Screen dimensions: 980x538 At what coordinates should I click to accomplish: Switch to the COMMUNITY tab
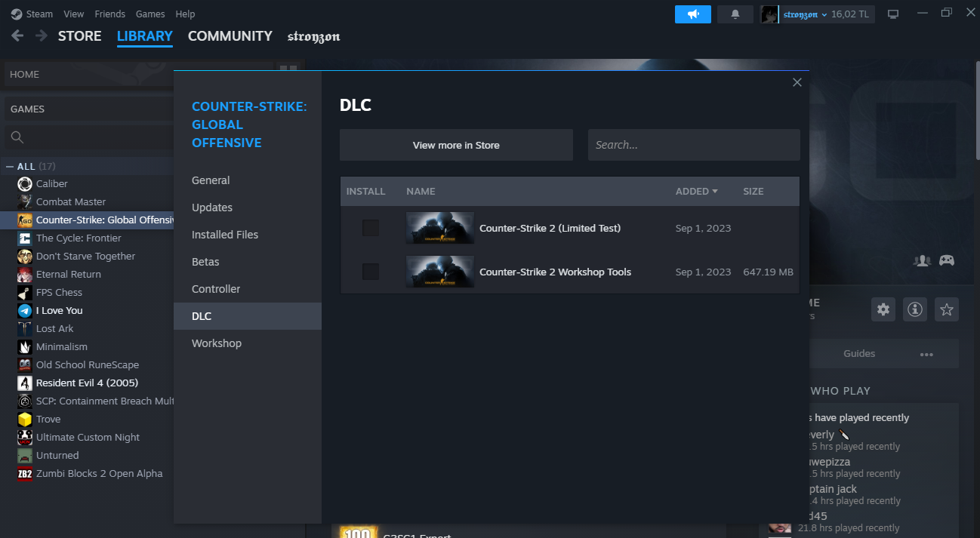pyautogui.click(x=230, y=35)
